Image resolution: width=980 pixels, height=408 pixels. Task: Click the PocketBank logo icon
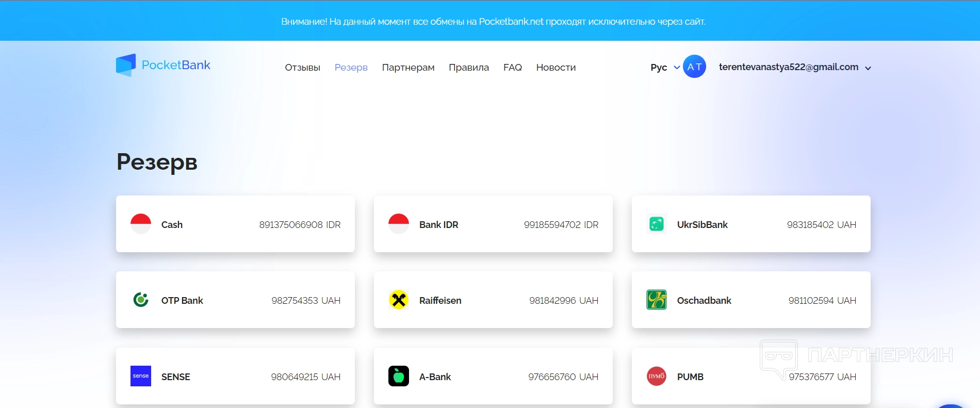tap(126, 65)
